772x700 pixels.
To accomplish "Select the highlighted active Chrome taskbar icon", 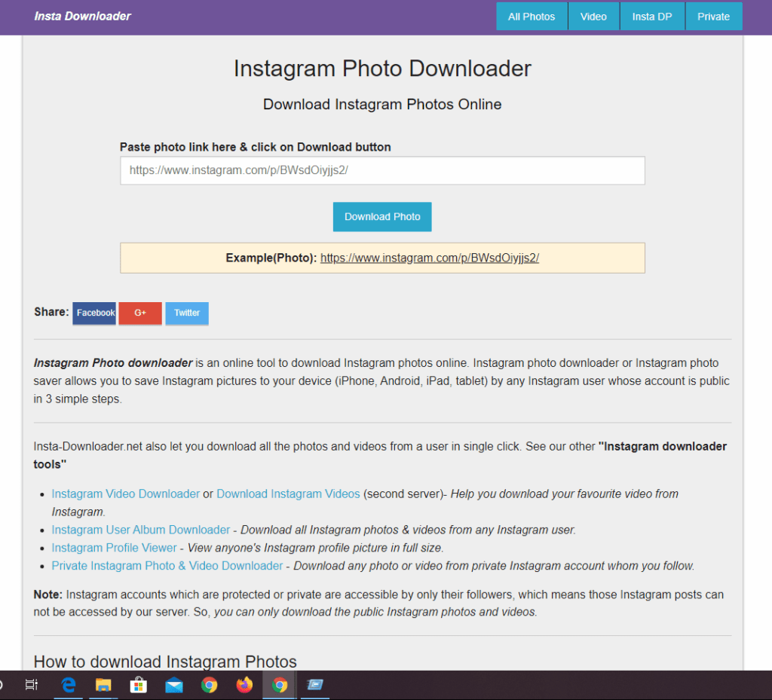I will click(x=280, y=685).
